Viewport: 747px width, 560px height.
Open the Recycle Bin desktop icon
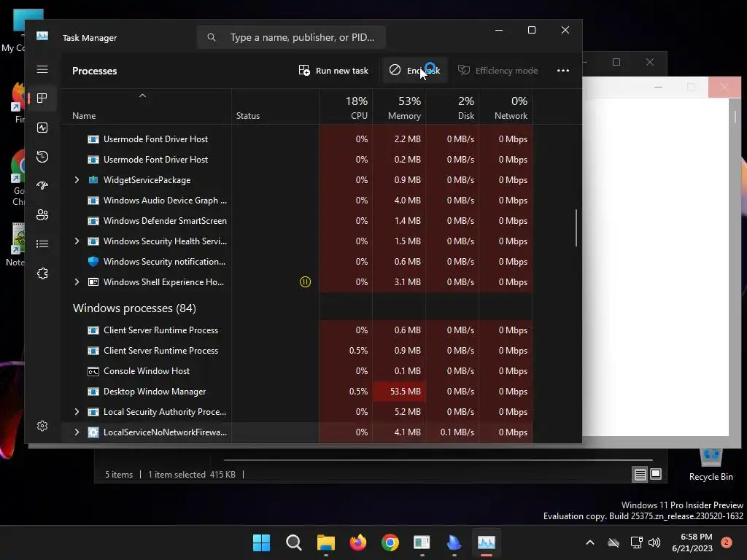[x=711, y=464]
